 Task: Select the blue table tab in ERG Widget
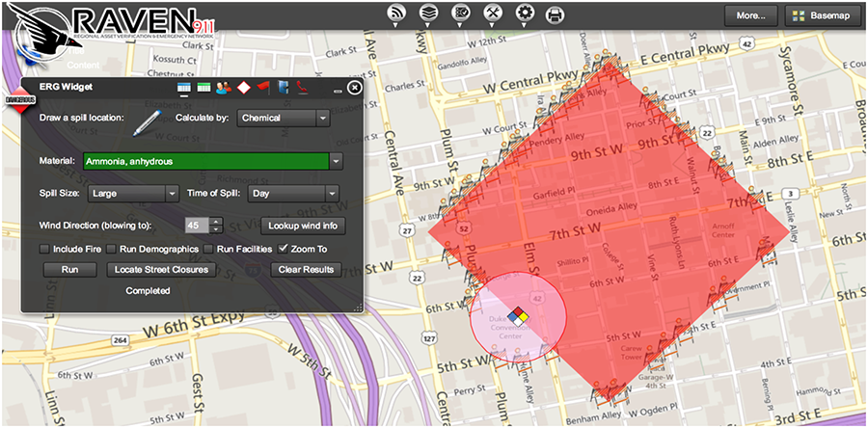184,88
